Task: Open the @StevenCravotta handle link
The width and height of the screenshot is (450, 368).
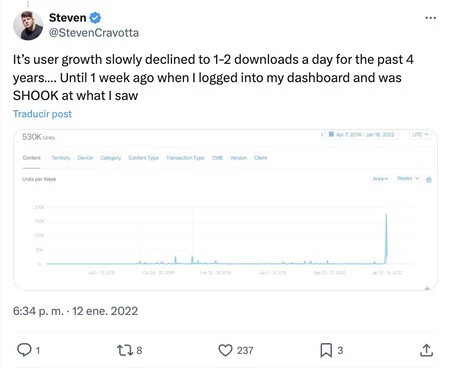Action: point(94,33)
